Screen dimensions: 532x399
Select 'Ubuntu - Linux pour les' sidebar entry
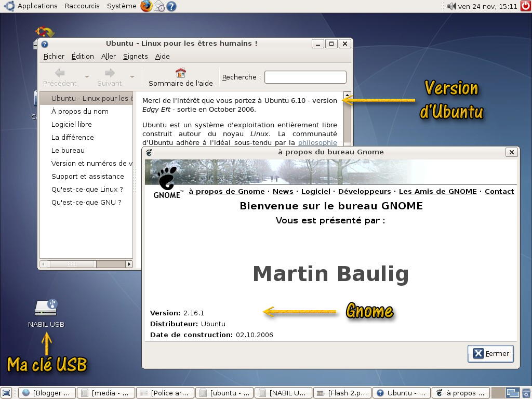86,98
